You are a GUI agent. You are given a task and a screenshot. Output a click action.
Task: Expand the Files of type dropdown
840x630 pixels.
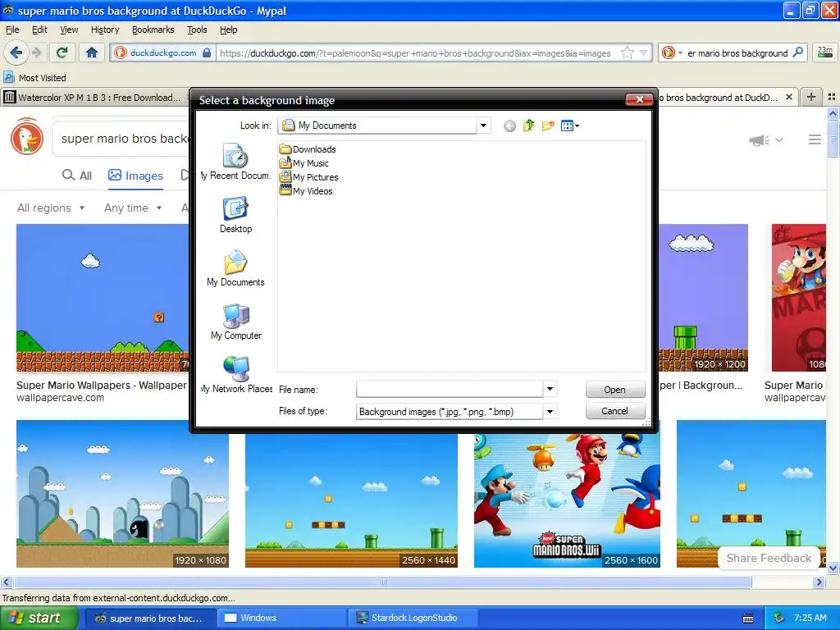(550, 412)
